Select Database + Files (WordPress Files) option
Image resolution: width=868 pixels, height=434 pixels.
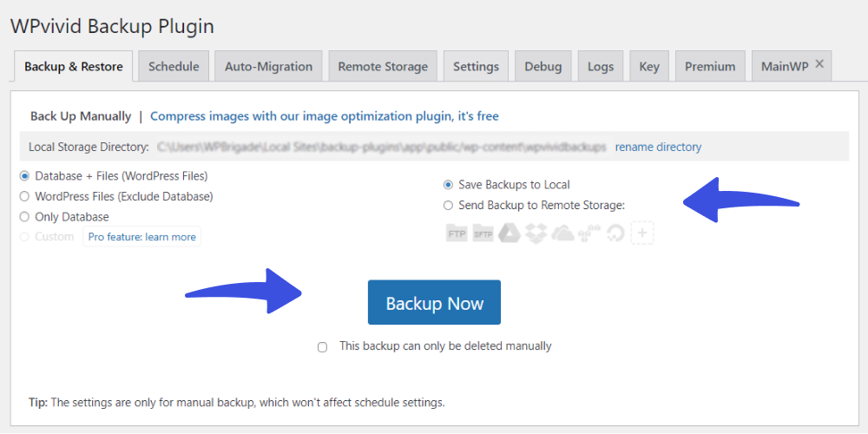point(24,176)
